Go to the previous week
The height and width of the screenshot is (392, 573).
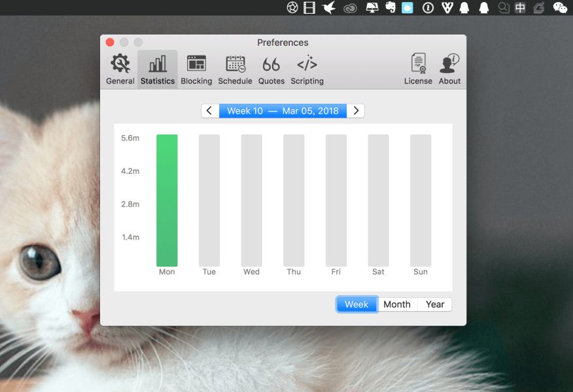point(209,110)
